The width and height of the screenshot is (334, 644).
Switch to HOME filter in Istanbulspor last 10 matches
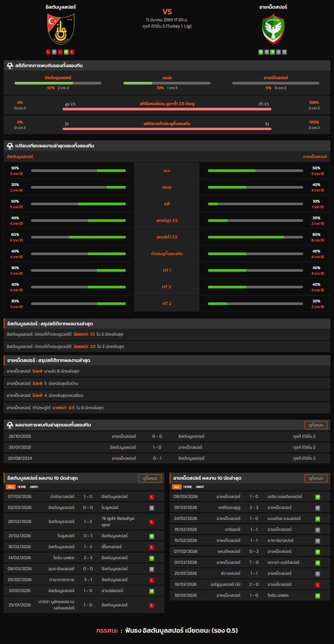click(22, 487)
